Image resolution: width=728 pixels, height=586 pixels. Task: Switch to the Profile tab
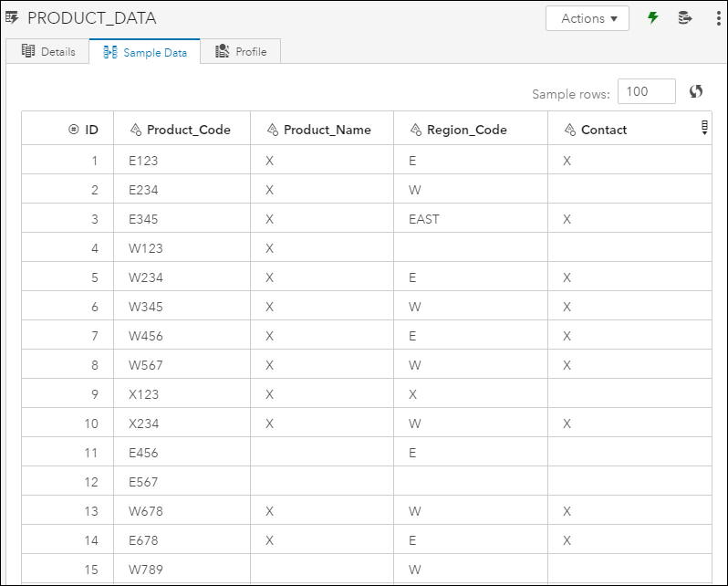tap(241, 52)
